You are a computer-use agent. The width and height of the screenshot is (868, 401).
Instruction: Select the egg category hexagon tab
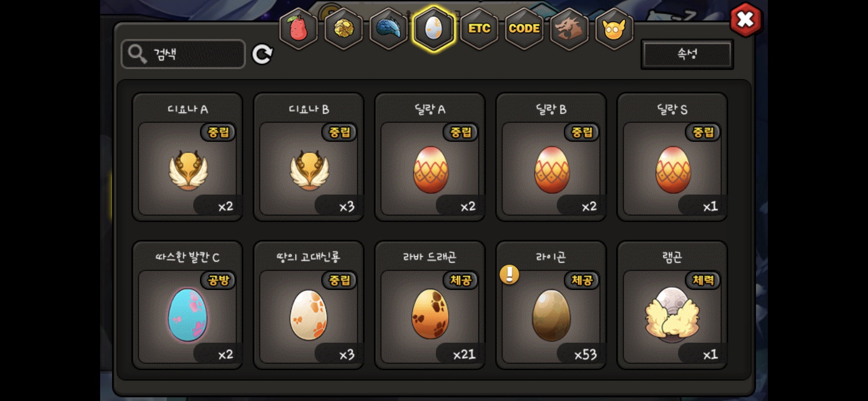(x=434, y=29)
